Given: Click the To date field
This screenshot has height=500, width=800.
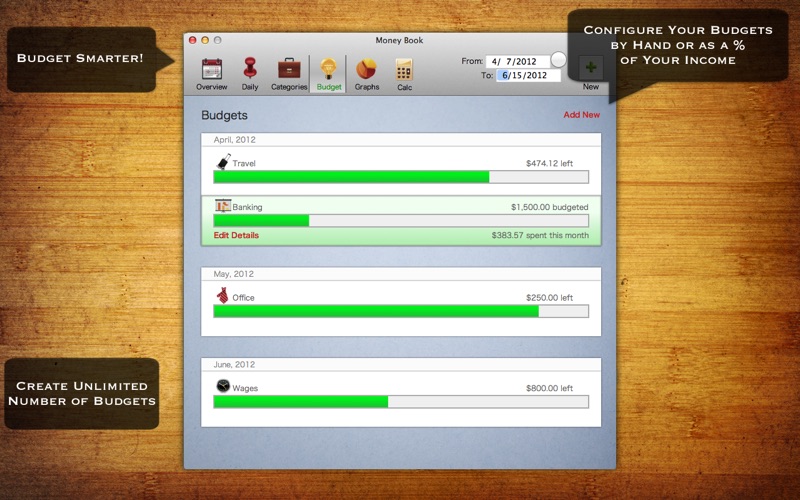Looking at the screenshot, I should 529,76.
